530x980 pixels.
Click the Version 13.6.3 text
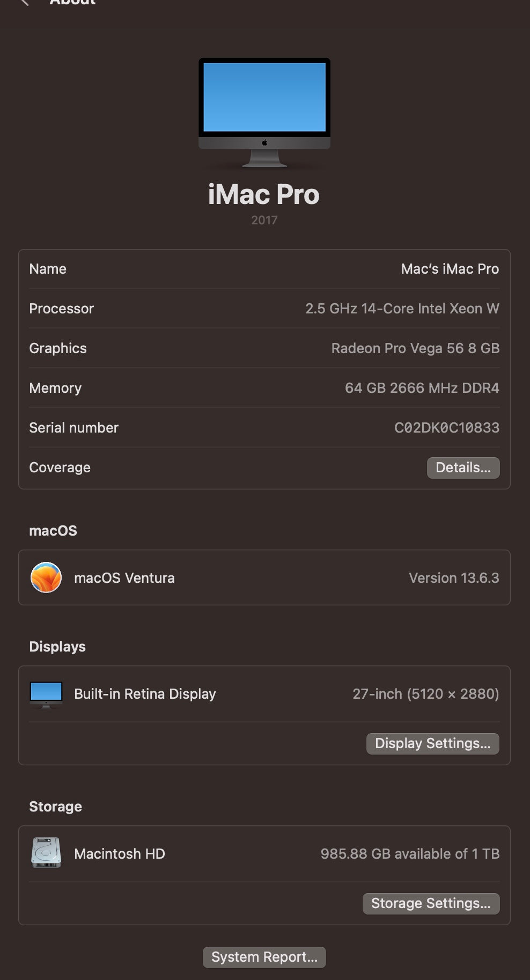pos(453,578)
